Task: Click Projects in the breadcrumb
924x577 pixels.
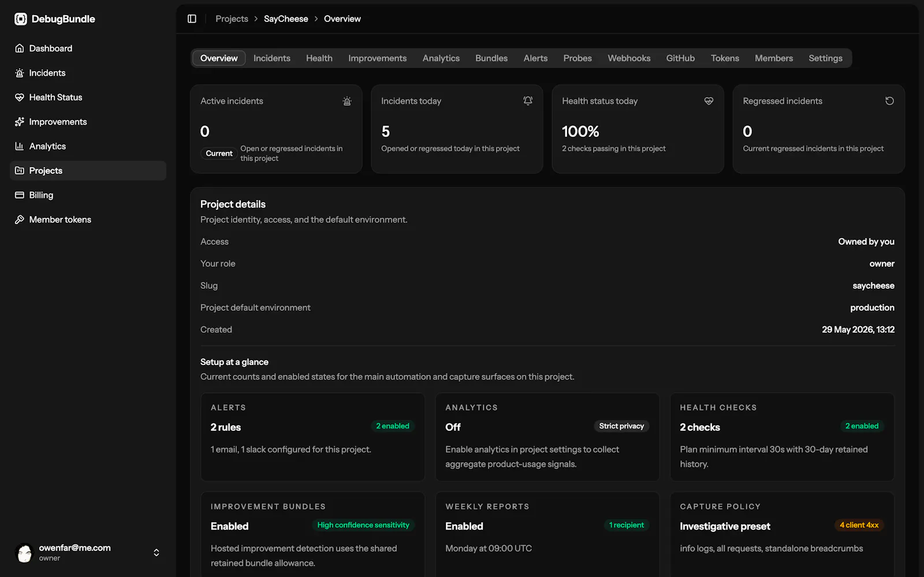Action: 232,19
